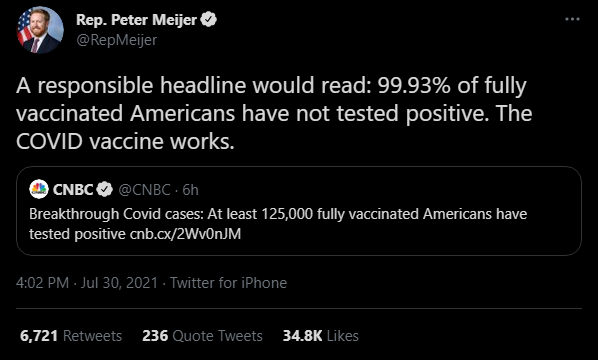View the 34.8K Likes list
The width and height of the screenshot is (598, 360).
click(320, 336)
